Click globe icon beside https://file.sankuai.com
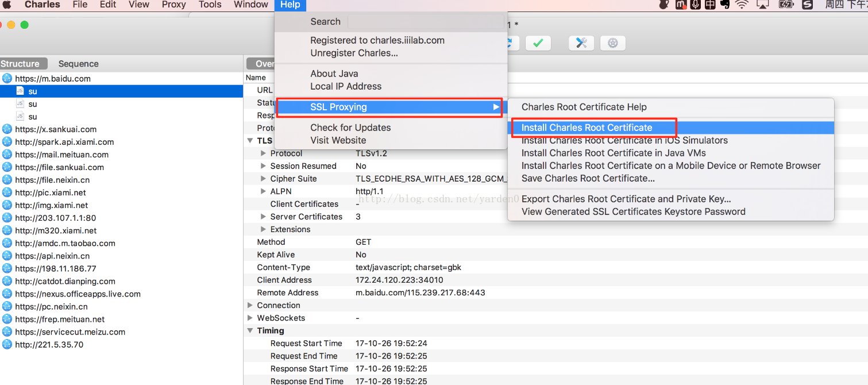Screen dimensions: 868x385 7,167
